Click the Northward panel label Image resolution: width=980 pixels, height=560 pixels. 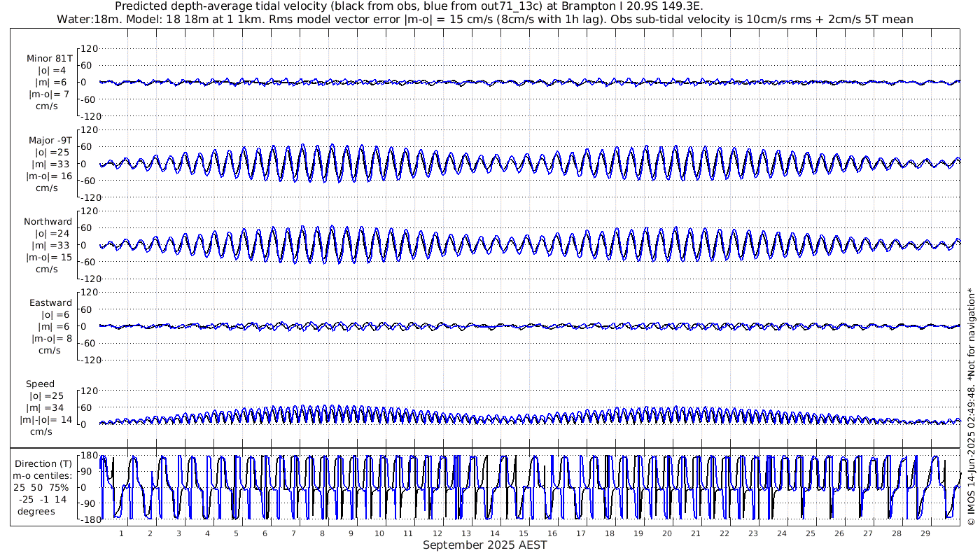(48, 221)
